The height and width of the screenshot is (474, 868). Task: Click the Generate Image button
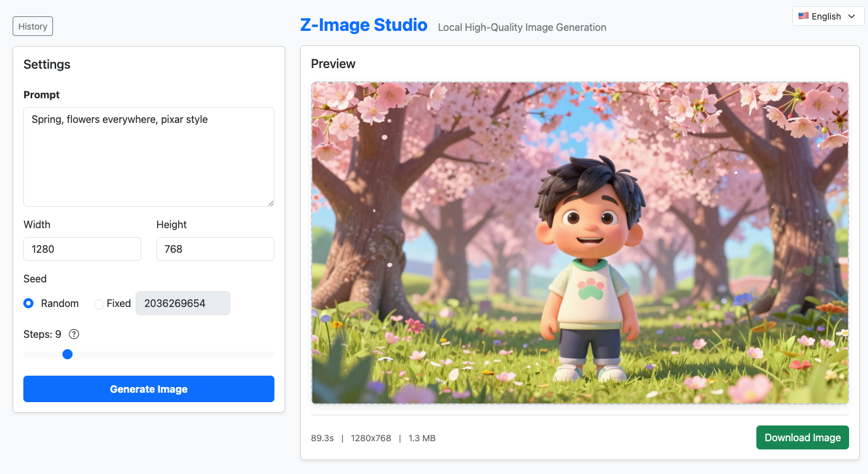click(x=148, y=389)
